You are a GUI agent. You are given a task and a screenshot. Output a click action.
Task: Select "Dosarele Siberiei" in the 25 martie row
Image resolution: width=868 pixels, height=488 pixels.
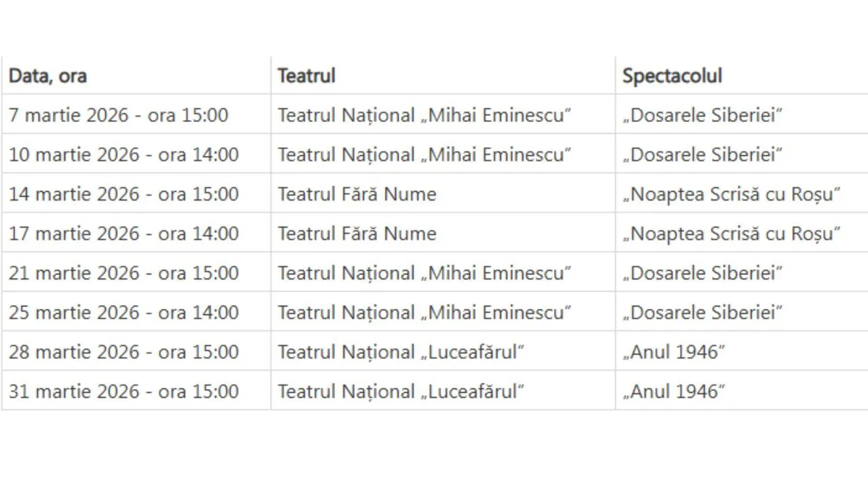(703, 312)
